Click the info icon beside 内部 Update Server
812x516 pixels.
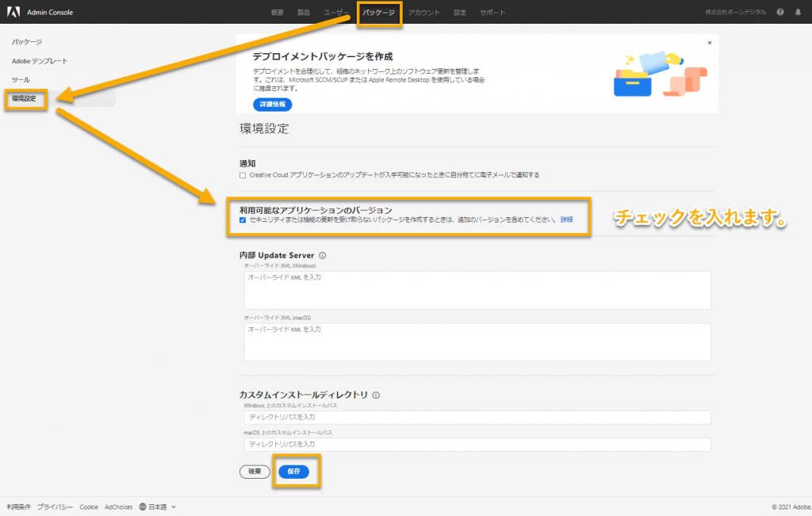(x=323, y=255)
